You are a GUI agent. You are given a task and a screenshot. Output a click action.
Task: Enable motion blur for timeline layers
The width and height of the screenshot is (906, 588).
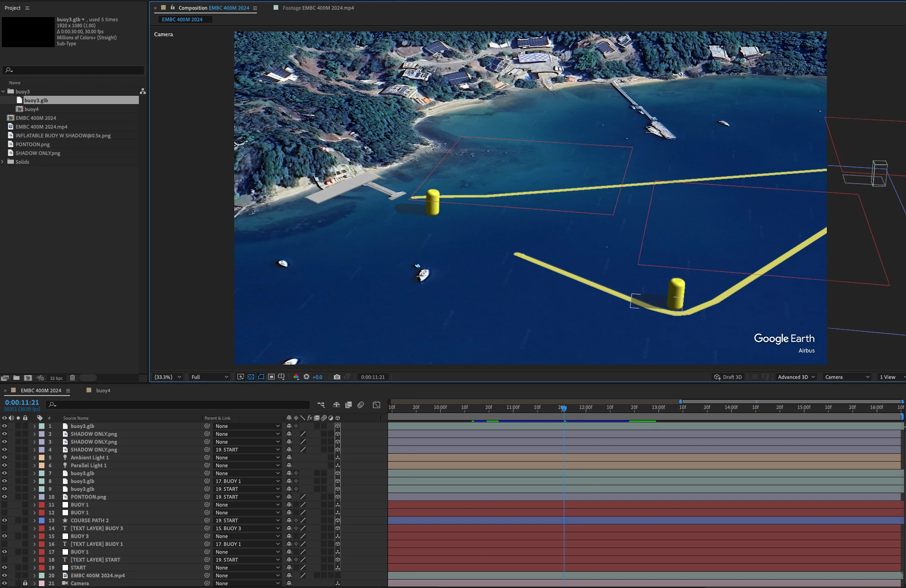pyautogui.click(x=361, y=405)
